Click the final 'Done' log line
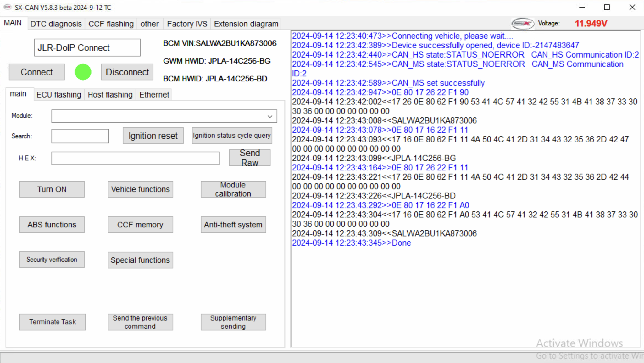644x363 pixels. pos(352,243)
